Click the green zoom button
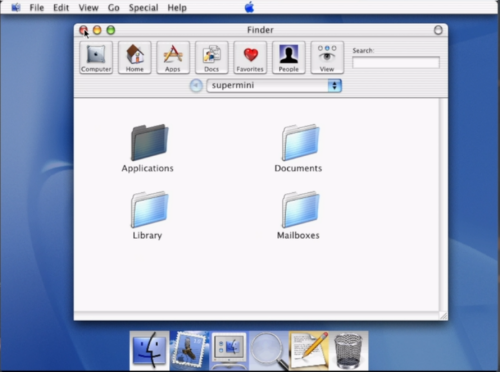The width and height of the screenshot is (500, 372). 111,30
